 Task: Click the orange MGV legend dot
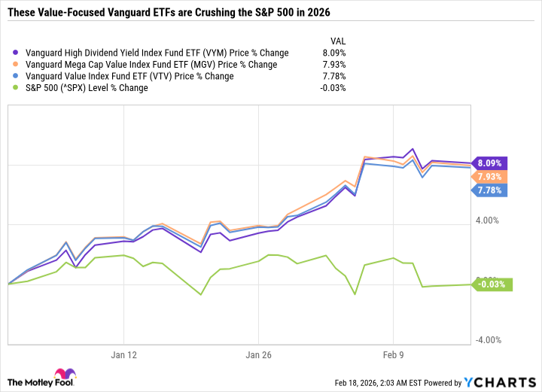click(x=17, y=65)
